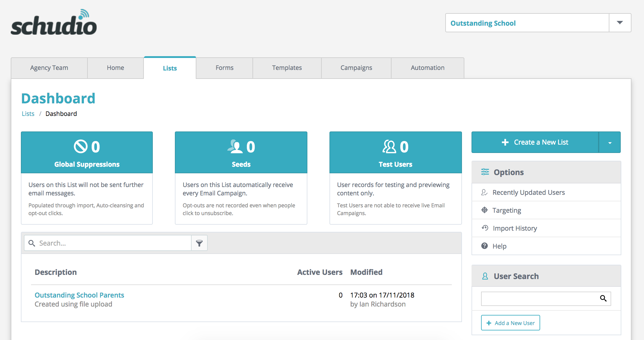644x340 pixels.
Task: Click the Modified column header
Action: coord(366,272)
